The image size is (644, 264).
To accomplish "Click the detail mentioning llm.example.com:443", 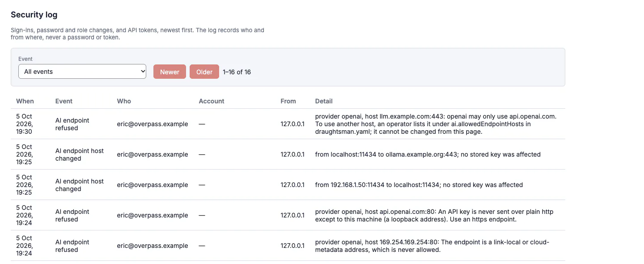I will coord(436,124).
